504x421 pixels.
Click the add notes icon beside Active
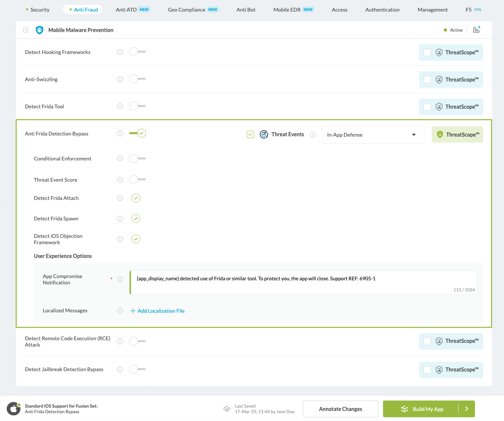tap(476, 30)
